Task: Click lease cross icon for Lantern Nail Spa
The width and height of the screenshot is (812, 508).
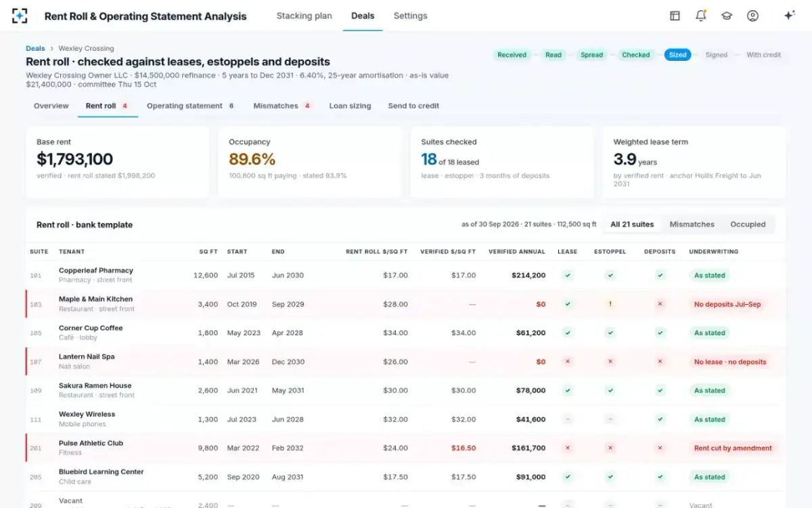Action: pyautogui.click(x=568, y=362)
